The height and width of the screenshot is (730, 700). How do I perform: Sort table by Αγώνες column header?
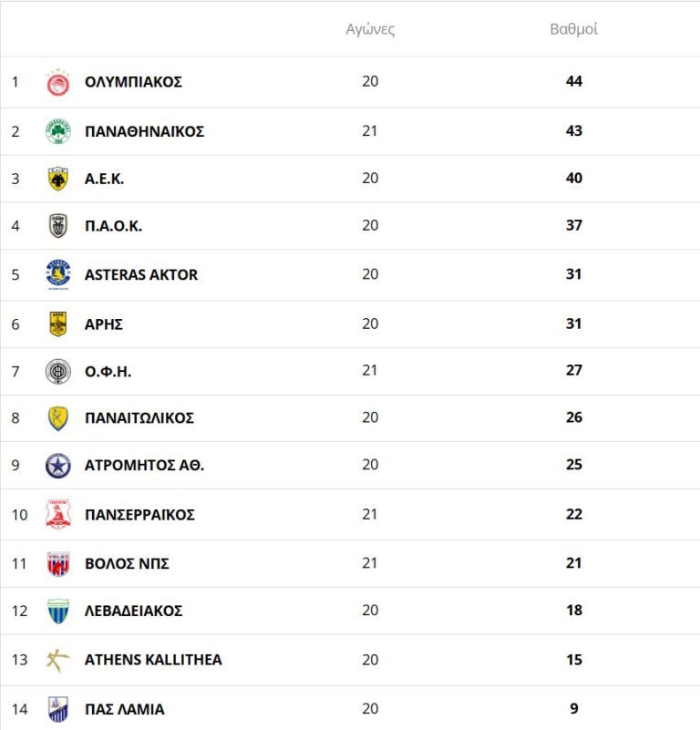(x=370, y=29)
